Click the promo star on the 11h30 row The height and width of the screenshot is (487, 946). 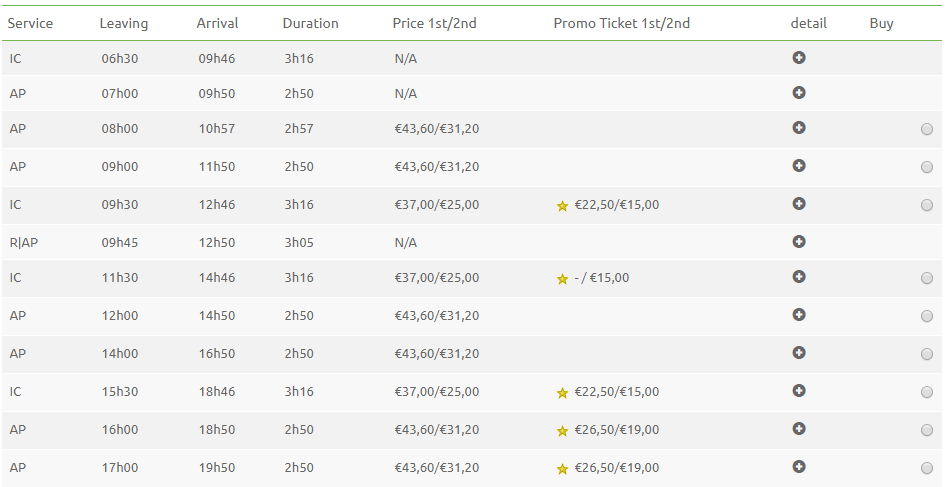point(562,279)
